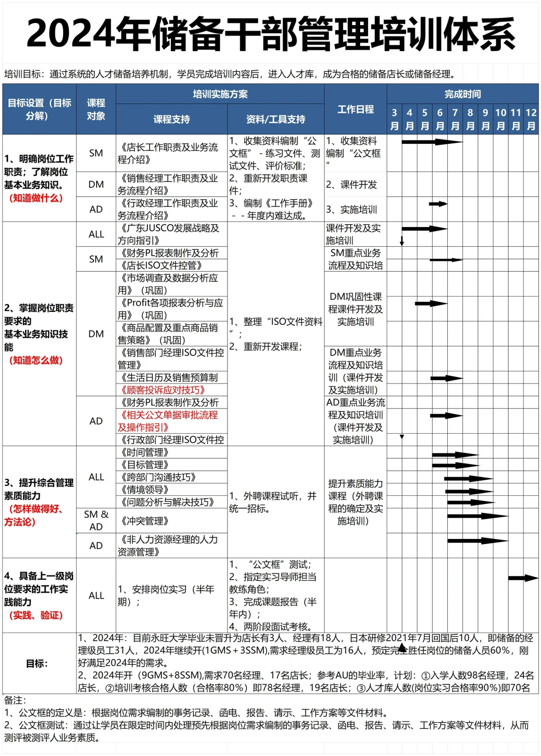
Task: Select course 《销售部门经理ISO文件控管理》
Action: coord(172,358)
